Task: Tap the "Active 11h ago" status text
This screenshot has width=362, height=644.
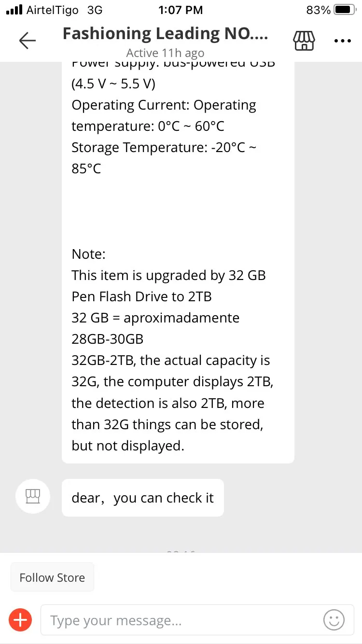Action: (165, 53)
